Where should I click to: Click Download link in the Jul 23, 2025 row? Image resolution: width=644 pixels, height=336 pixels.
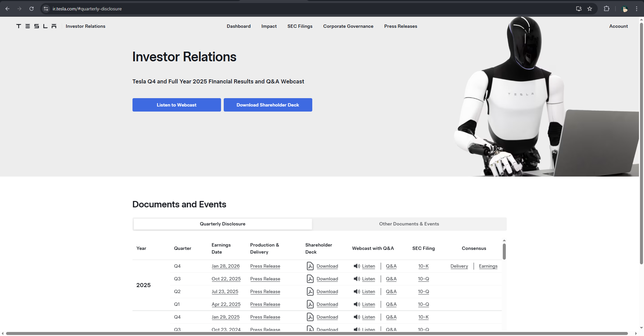pos(327,291)
